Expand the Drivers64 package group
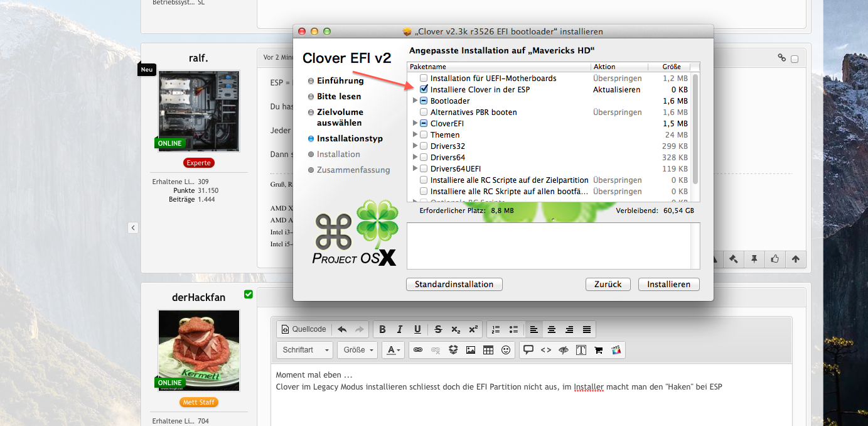This screenshot has width=868, height=426. pyautogui.click(x=415, y=158)
